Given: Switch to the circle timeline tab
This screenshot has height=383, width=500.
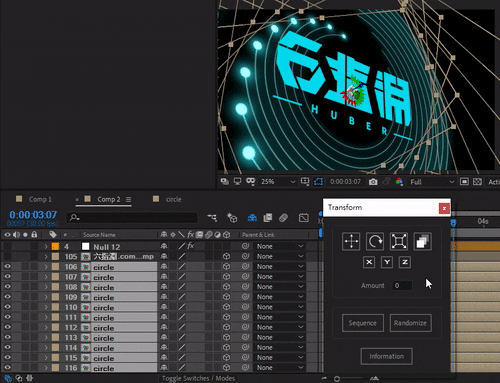Looking at the screenshot, I should pyautogui.click(x=174, y=199).
